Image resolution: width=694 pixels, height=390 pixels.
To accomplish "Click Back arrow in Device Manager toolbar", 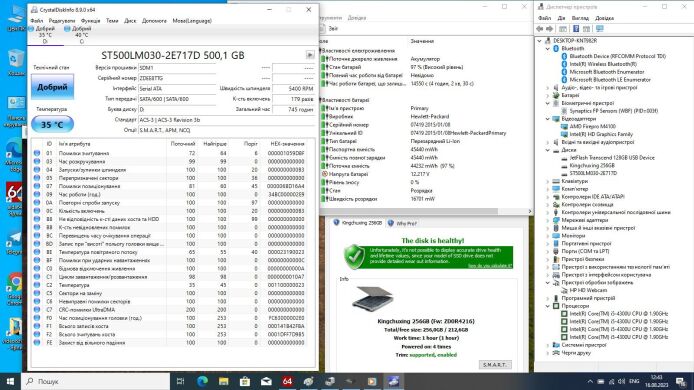I will pyautogui.click(x=540, y=29).
